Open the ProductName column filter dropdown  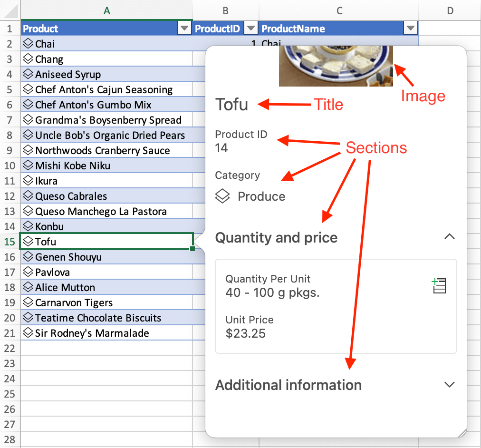tap(411, 28)
